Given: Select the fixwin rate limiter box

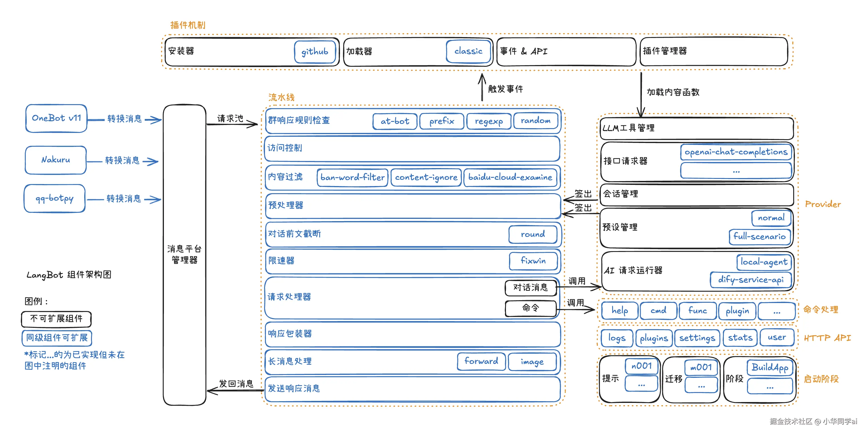Looking at the screenshot, I should coord(533,261).
